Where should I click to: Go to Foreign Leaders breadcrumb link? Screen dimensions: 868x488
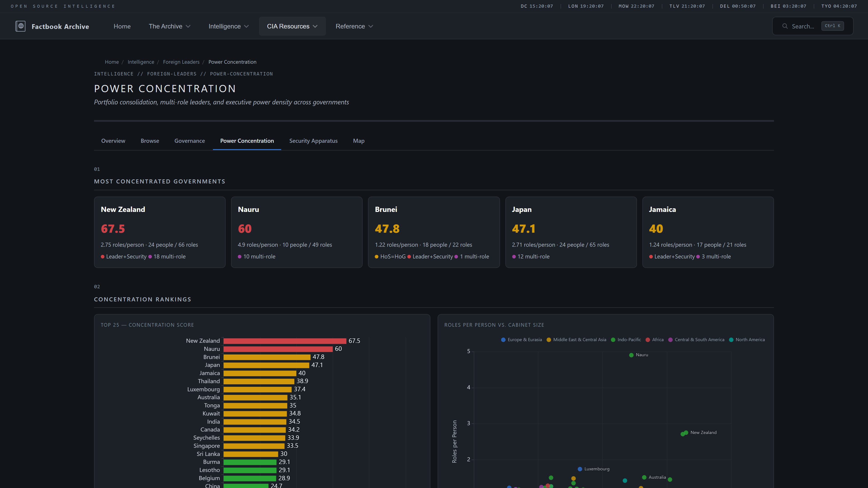[x=181, y=62]
